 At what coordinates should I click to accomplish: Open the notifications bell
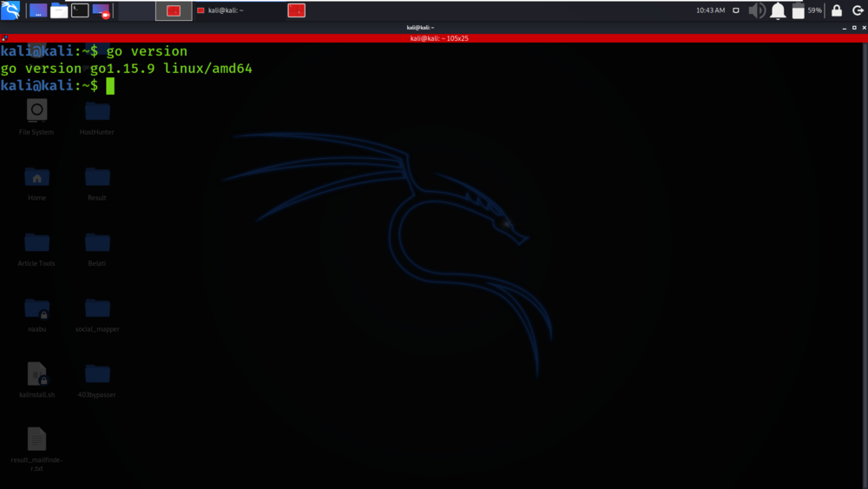pos(778,10)
